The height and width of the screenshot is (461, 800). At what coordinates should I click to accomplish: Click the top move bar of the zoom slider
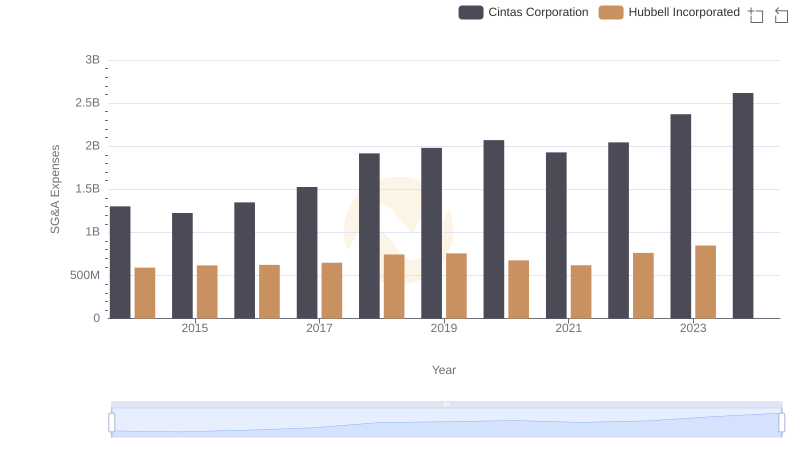(x=446, y=404)
